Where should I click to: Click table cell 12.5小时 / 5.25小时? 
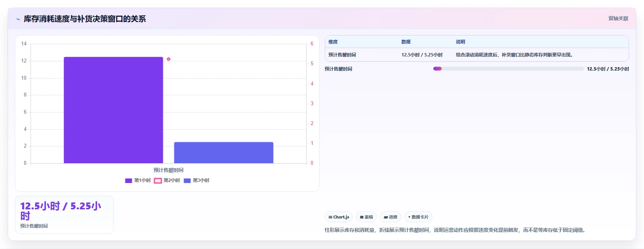click(422, 55)
